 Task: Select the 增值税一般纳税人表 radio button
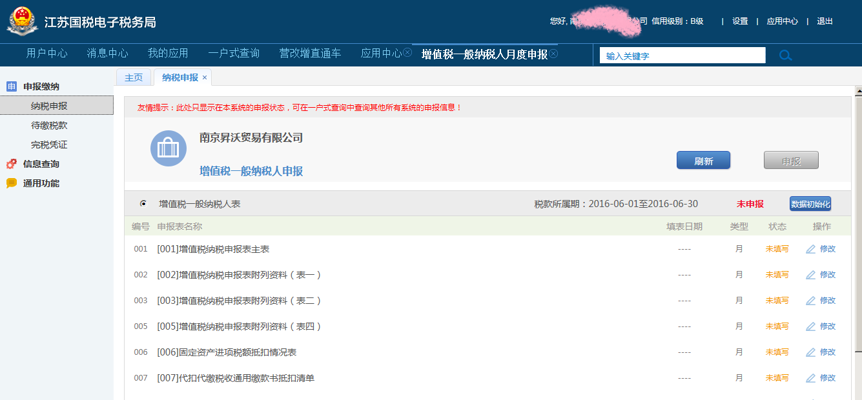(x=143, y=203)
